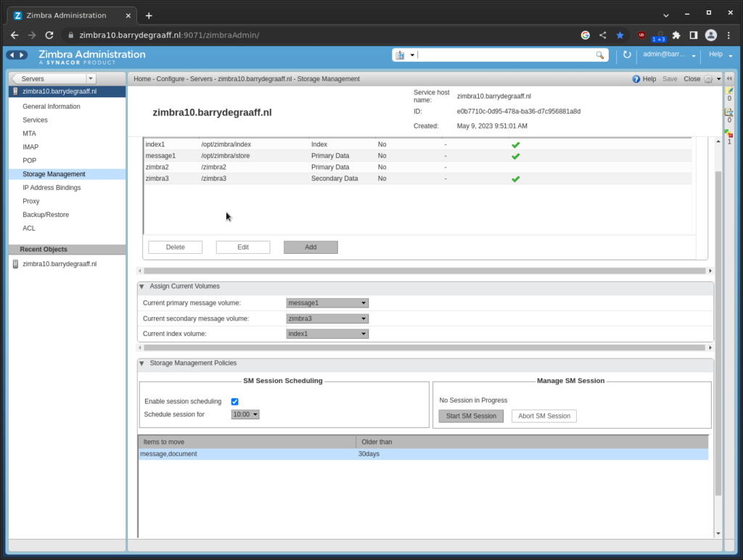The image size is (743, 560).
Task: Click Close in the toolbar
Action: [x=691, y=79]
